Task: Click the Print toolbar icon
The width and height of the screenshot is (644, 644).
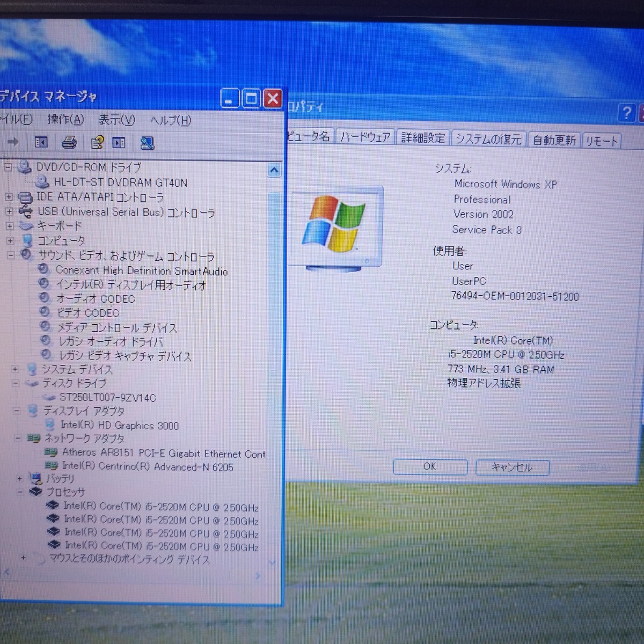Action: [x=69, y=143]
